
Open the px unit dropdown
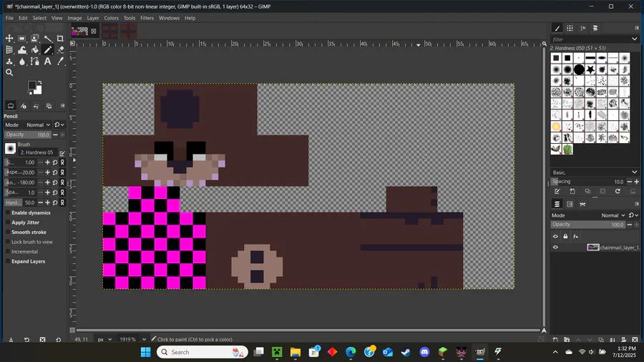(x=104, y=339)
